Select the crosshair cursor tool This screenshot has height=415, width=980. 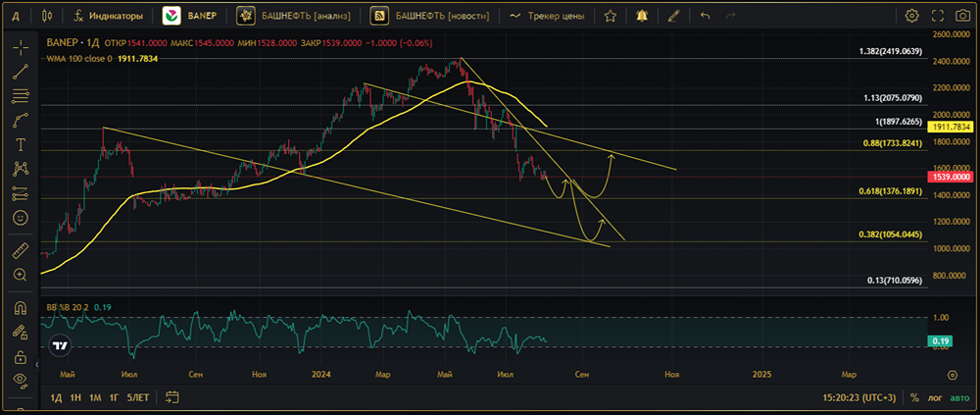[x=21, y=47]
